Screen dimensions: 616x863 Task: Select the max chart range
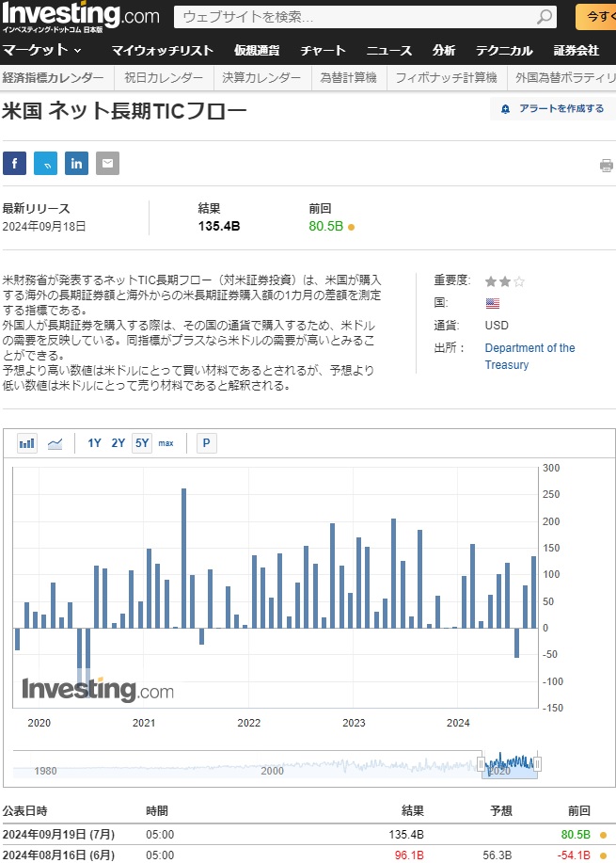pos(166,443)
